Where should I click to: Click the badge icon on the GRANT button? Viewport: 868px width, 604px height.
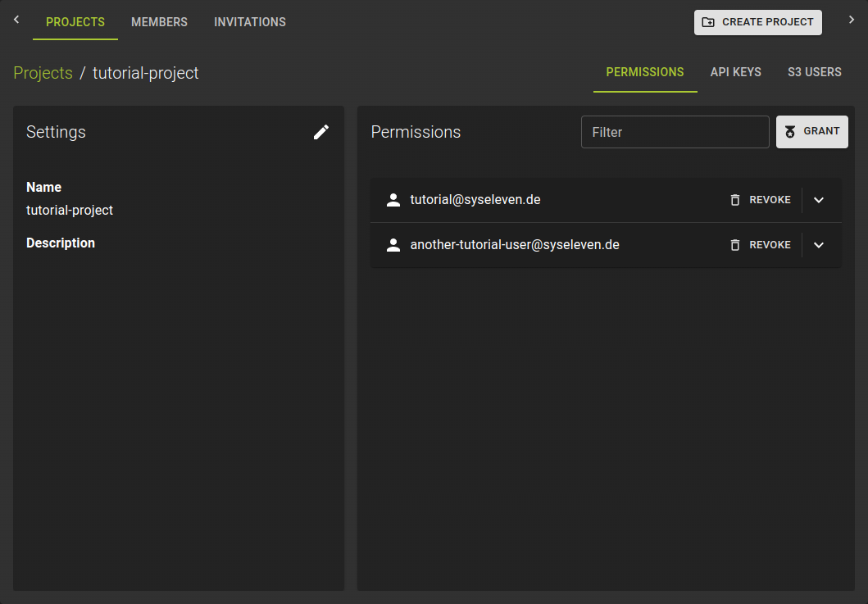click(x=790, y=131)
